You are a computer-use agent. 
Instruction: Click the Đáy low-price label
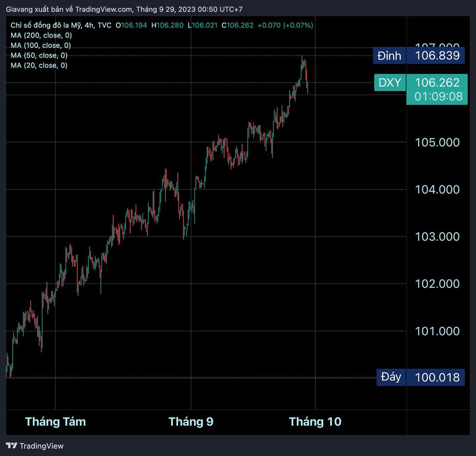pyautogui.click(x=391, y=377)
